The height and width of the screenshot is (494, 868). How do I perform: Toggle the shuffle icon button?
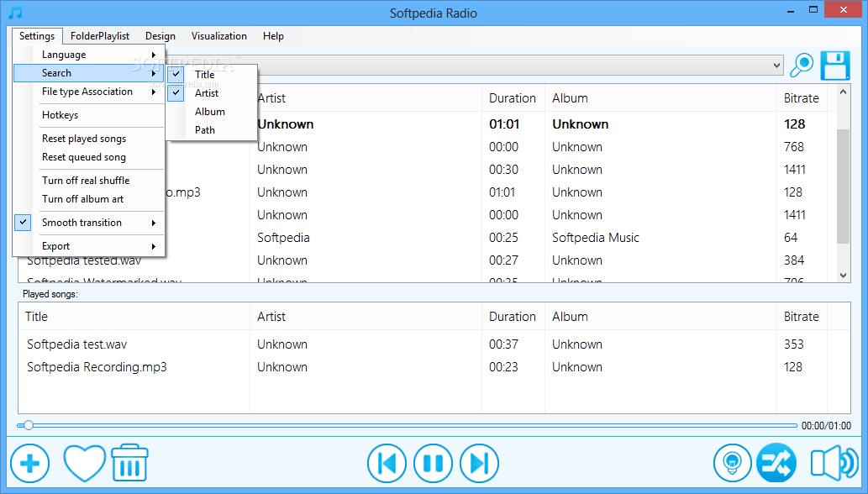[x=776, y=462]
